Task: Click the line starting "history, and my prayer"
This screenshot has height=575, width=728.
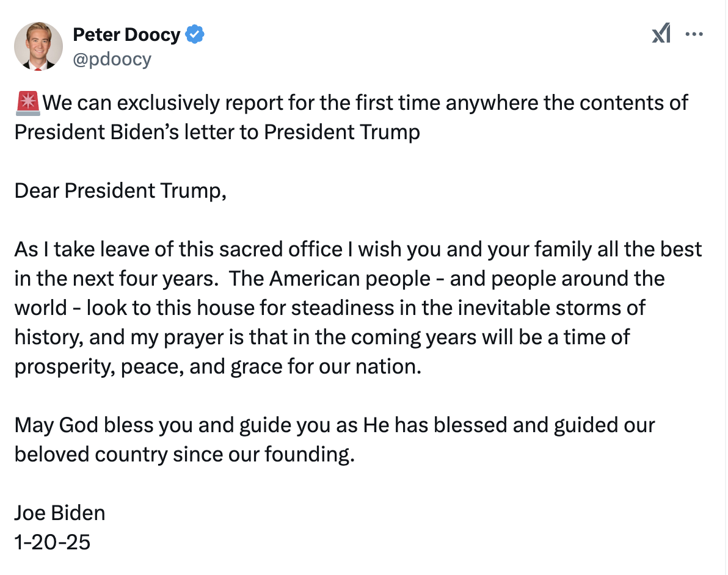Action: pyautogui.click(x=322, y=338)
